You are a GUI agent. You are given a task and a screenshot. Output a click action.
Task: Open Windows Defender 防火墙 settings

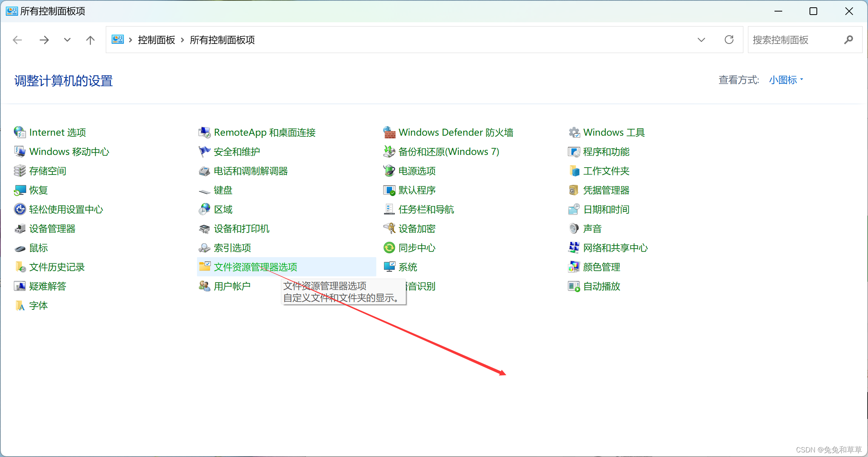click(456, 132)
